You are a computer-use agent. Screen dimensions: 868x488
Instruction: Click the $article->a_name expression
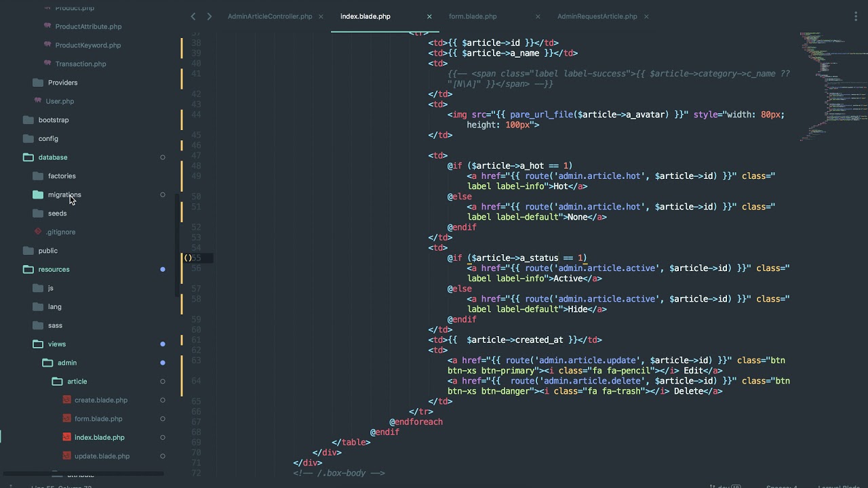(x=500, y=53)
